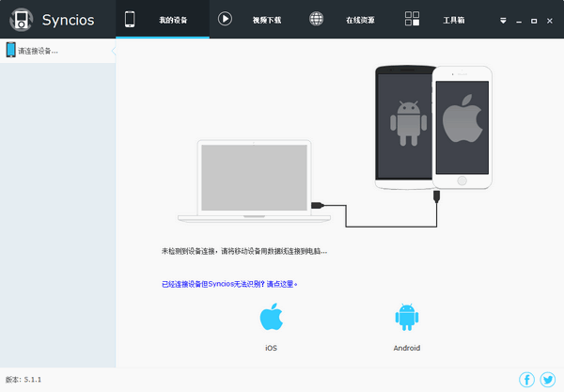Image resolution: width=564 pixels, height=392 pixels.
Task: Open the title bar dropdown menu arrow
Action: (x=503, y=19)
